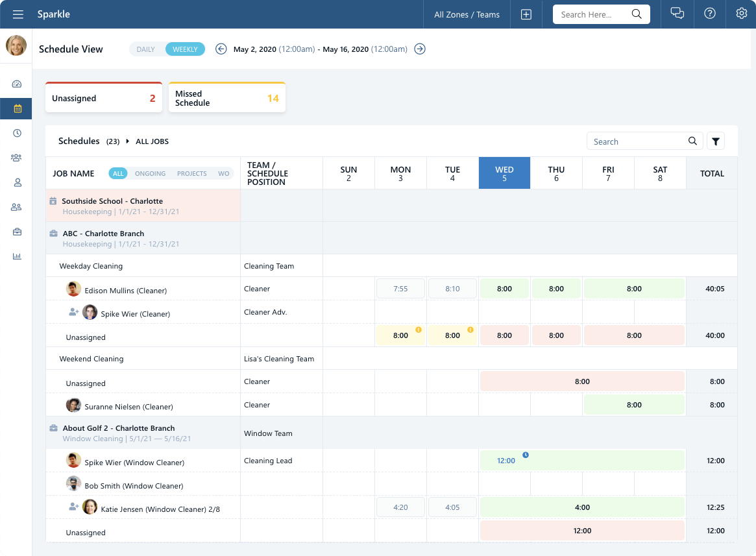
Task: Select the Weekly view toggle
Action: 185,49
